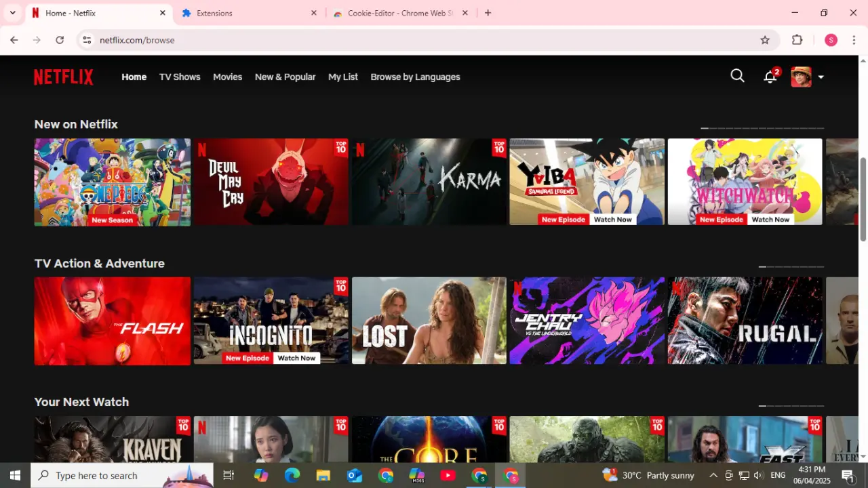Close the Cookie-Editor tab
This screenshot has width=868, height=488.
click(465, 13)
